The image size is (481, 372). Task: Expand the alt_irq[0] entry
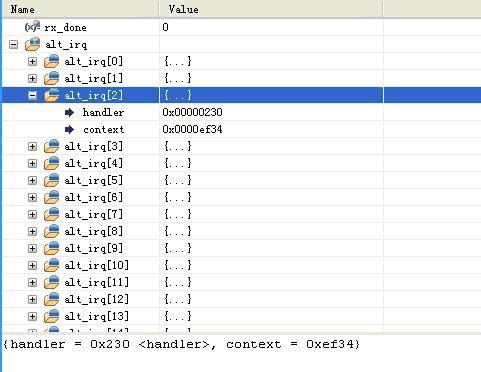(x=32, y=61)
